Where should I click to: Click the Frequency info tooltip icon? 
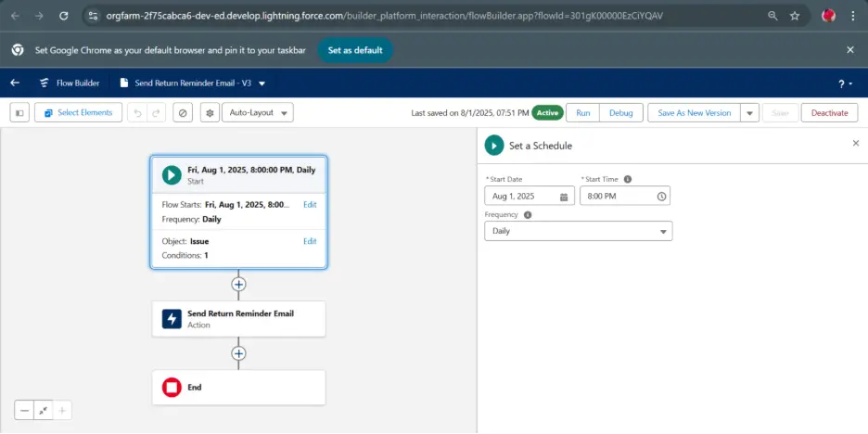(x=528, y=214)
